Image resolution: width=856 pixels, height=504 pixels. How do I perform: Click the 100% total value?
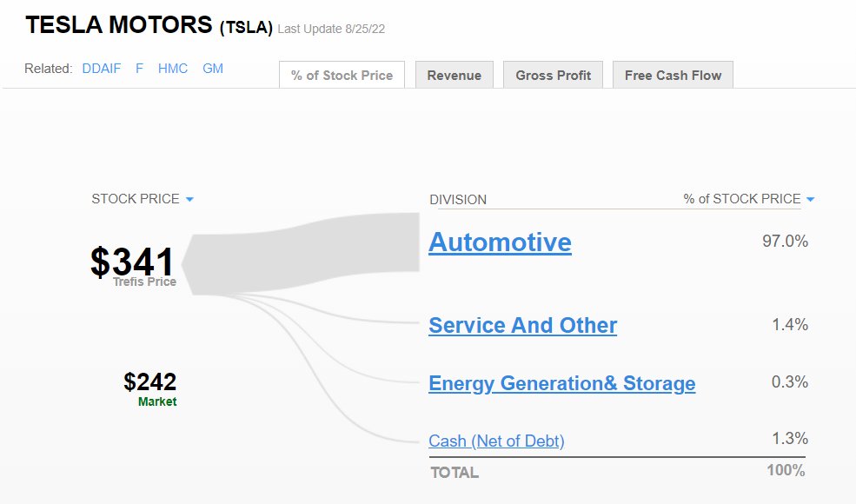tap(786, 470)
